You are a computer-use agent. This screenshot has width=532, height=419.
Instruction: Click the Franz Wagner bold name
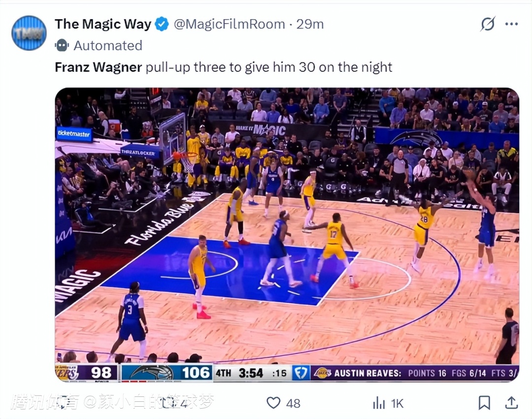coord(99,67)
